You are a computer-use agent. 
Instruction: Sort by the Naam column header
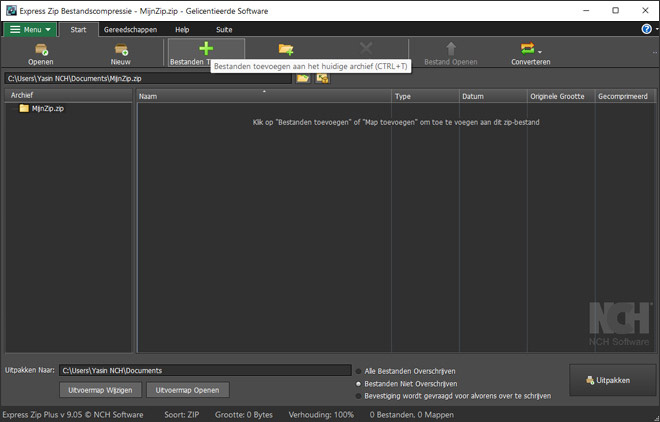point(264,96)
